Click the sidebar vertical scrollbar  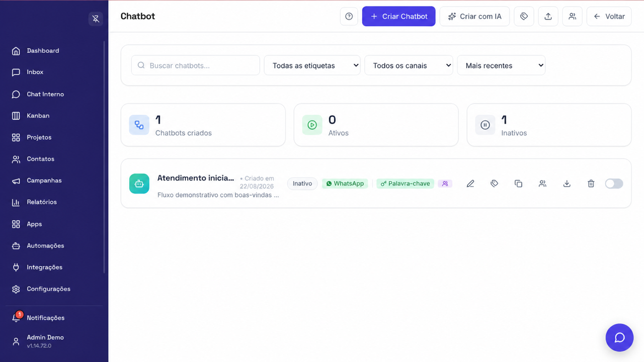click(x=104, y=157)
